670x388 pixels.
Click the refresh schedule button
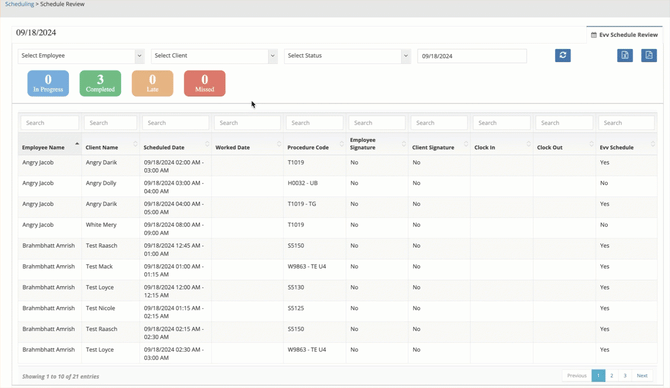563,56
